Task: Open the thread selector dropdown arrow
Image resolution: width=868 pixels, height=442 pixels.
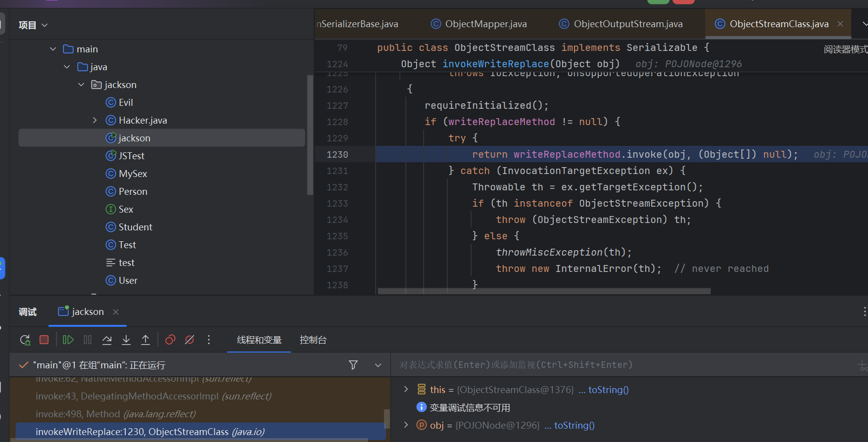Action: (x=378, y=365)
